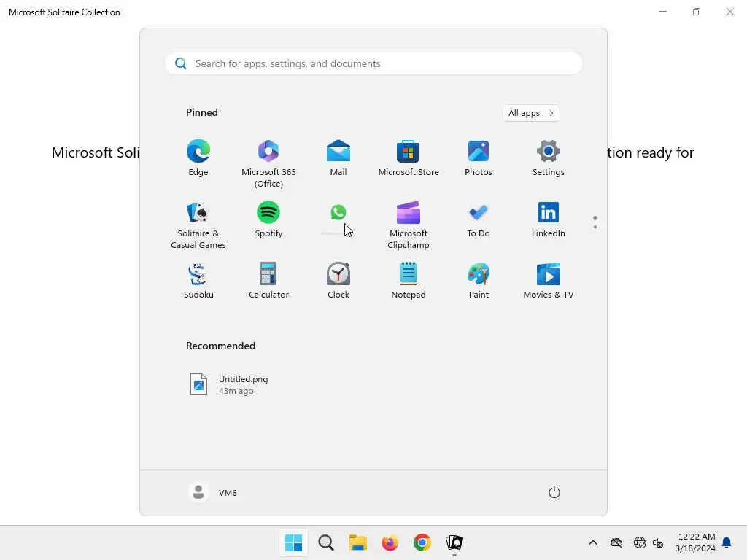This screenshot has width=747, height=560.
Task: Click the Windows Start button on taskbar
Action: point(293,542)
